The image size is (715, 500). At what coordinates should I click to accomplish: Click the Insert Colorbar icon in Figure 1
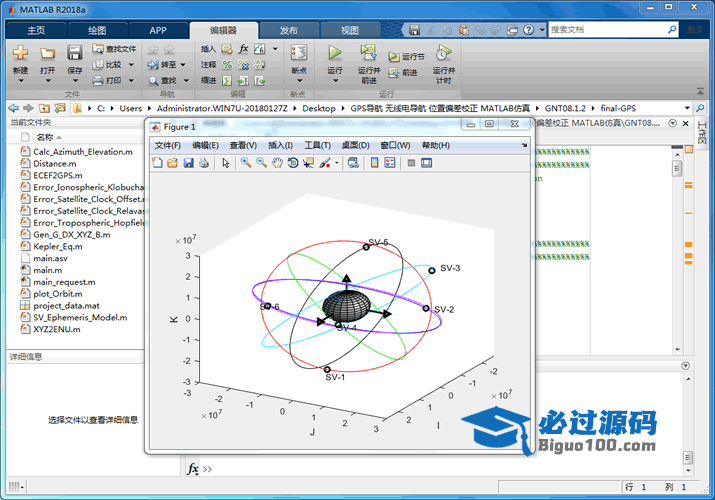[x=374, y=163]
